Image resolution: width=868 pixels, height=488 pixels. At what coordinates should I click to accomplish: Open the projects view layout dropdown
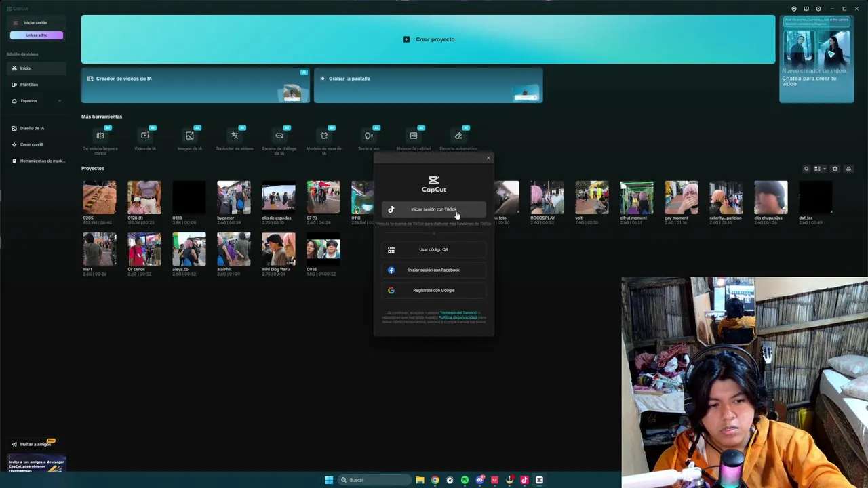(819, 169)
